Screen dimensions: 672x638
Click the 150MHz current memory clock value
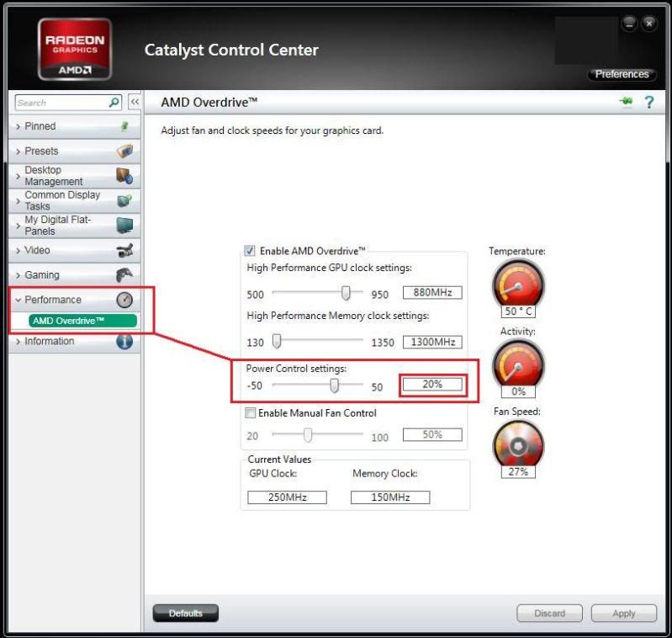pos(390,497)
